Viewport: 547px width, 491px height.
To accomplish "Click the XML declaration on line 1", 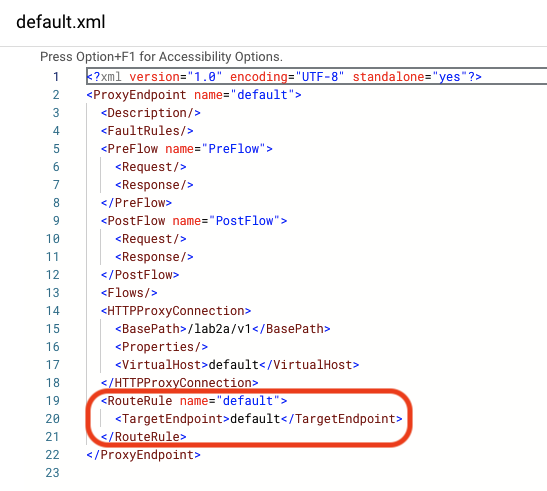I will [x=284, y=76].
